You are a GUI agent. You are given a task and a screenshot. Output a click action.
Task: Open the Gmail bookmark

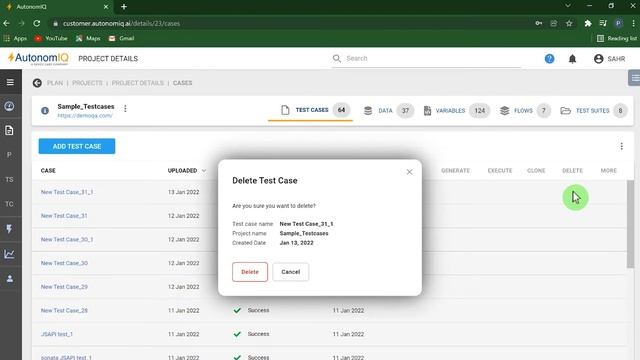tap(121, 38)
